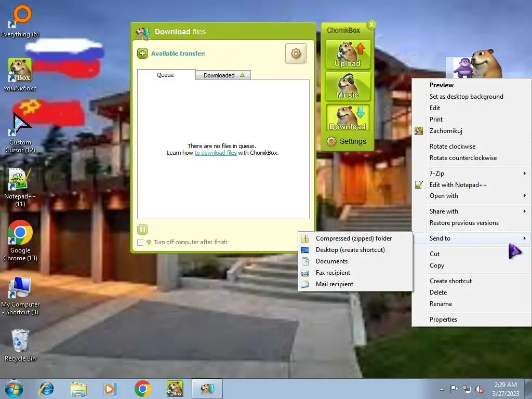Viewport: 532px width, 399px height.
Task: Expand the green triangle beside Turn off computer
Action: (149, 242)
